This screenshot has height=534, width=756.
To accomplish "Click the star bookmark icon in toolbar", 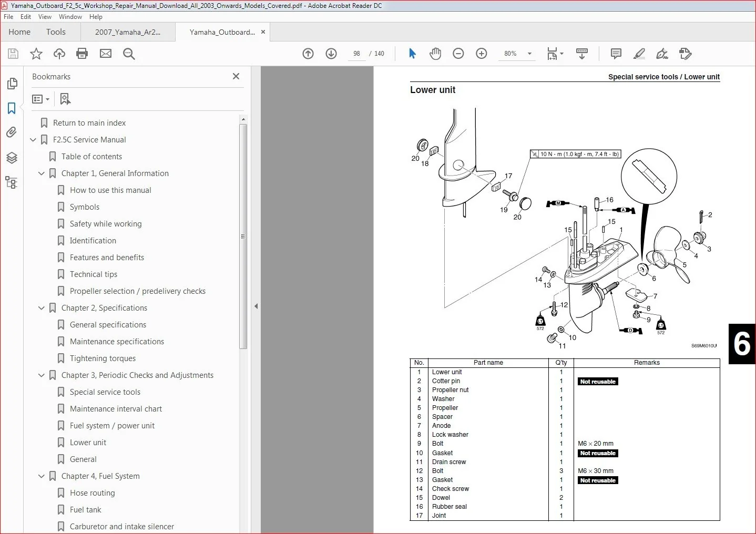I will point(36,54).
